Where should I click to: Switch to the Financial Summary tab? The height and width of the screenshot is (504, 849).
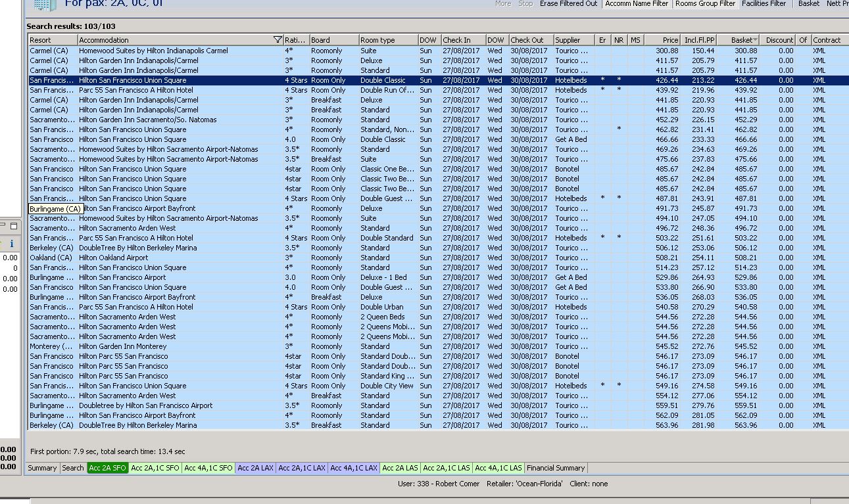(x=556, y=468)
